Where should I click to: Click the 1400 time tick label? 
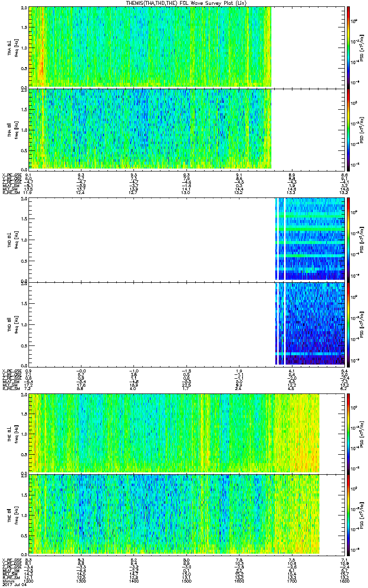point(134,581)
